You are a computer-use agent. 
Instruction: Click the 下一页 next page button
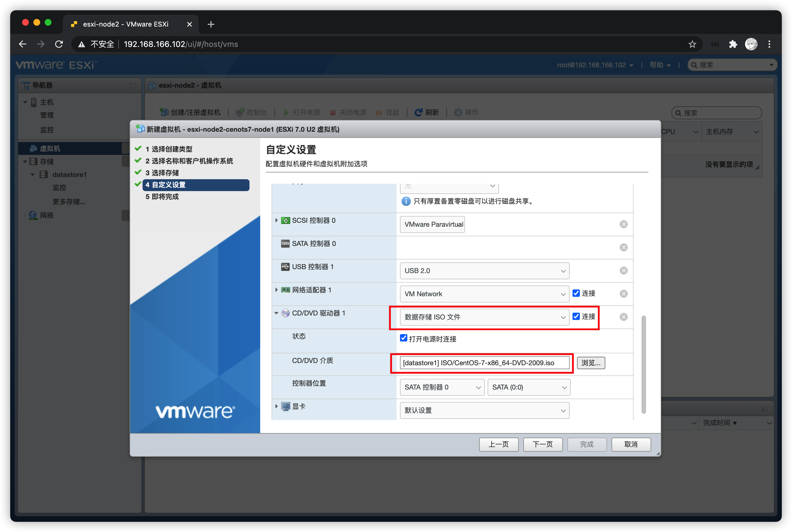pyautogui.click(x=543, y=444)
